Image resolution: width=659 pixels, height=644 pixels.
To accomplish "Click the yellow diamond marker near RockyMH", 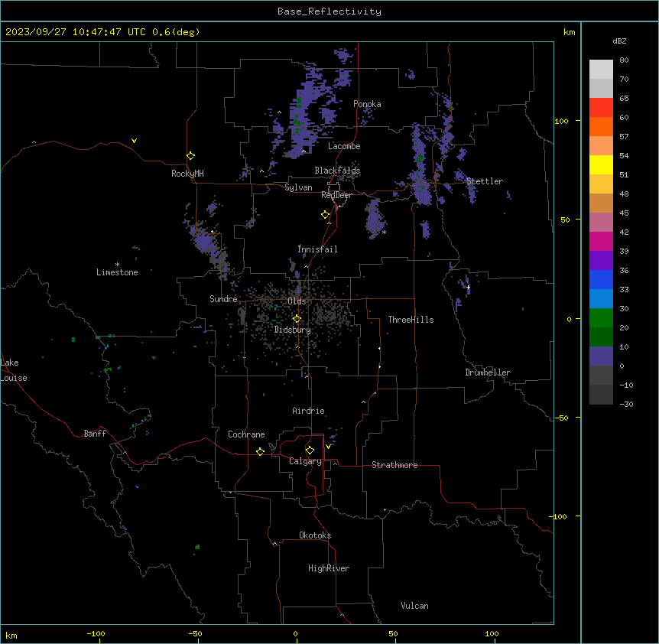I will (191, 156).
